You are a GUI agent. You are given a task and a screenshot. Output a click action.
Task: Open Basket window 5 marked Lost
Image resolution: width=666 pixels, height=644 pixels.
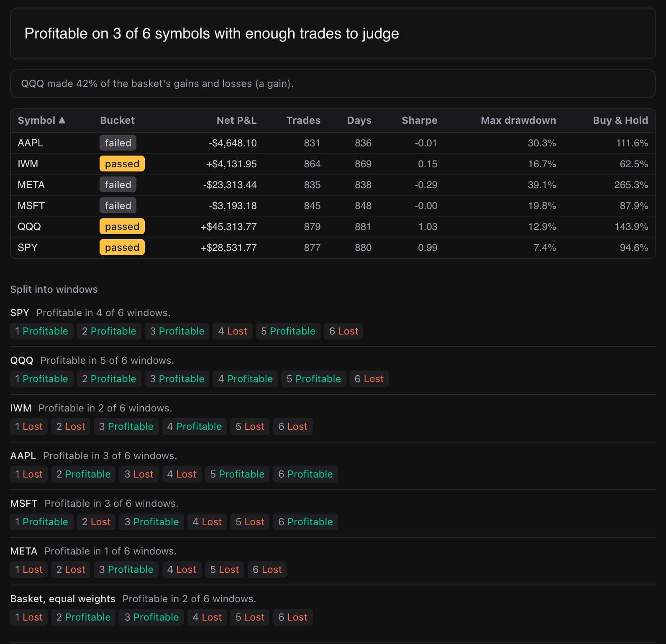click(x=250, y=617)
